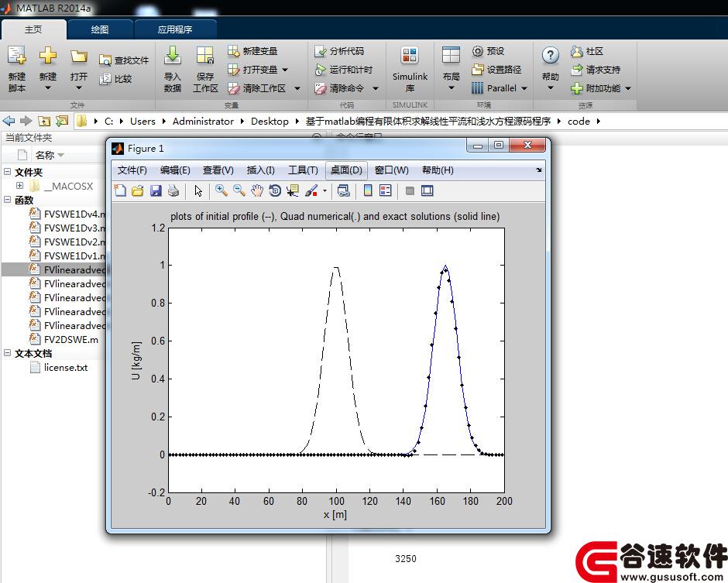Screen dimensions: 728x583
Task: Switch to the 绘图 tab
Action: (x=100, y=29)
